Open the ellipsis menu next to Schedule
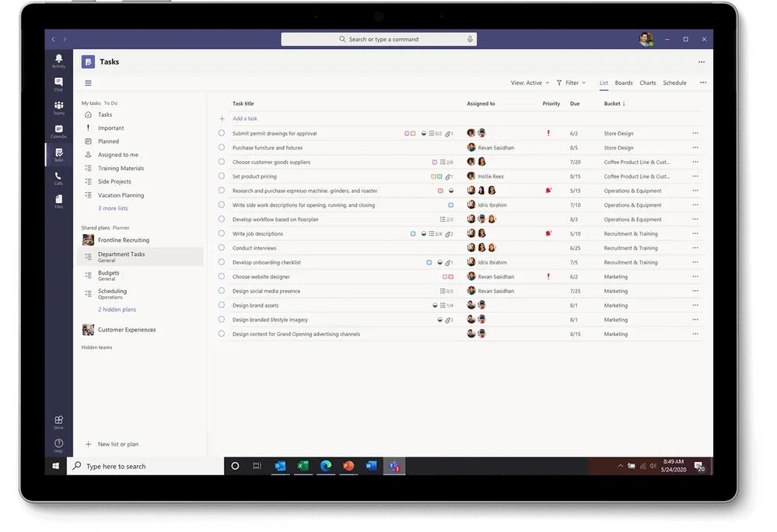Screen dimensions: 777x532 [x=702, y=82]
